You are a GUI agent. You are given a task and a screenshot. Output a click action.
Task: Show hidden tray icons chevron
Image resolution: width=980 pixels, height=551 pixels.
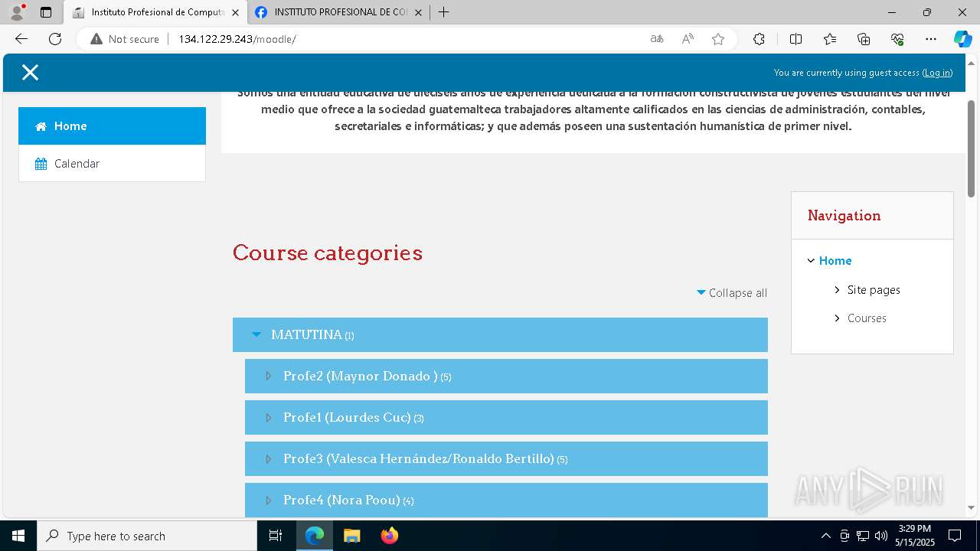click(825, 536)
